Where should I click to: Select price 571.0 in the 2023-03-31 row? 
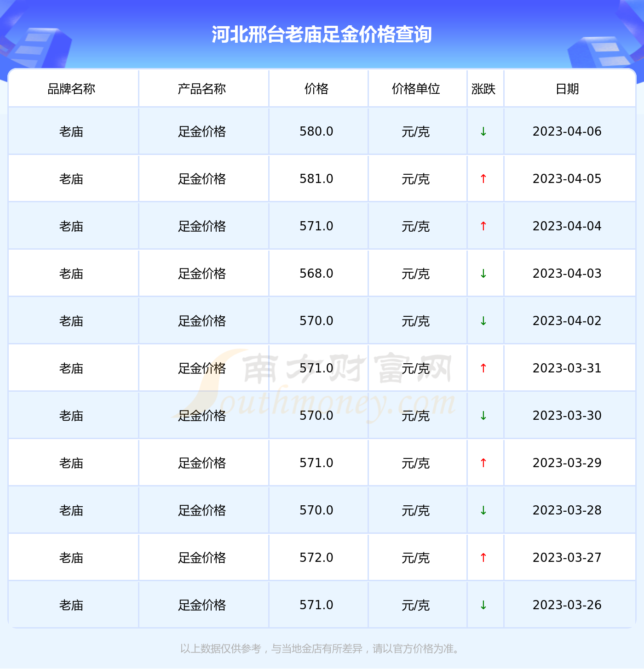point(316,368)
